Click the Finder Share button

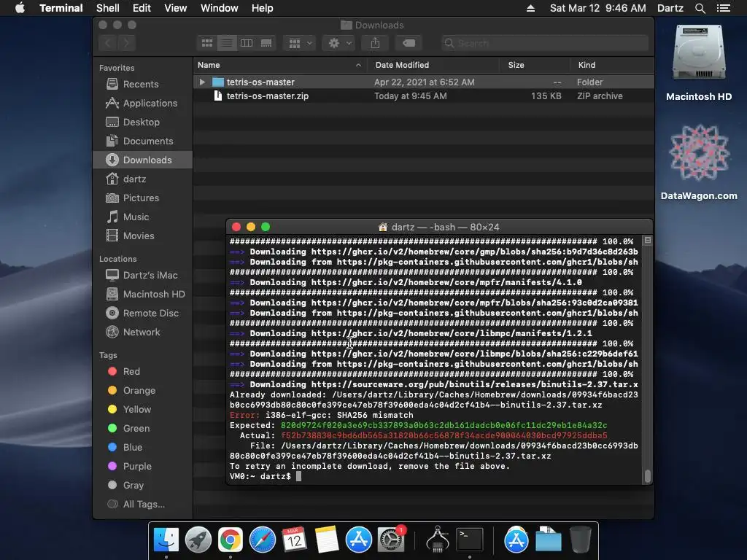375,43
